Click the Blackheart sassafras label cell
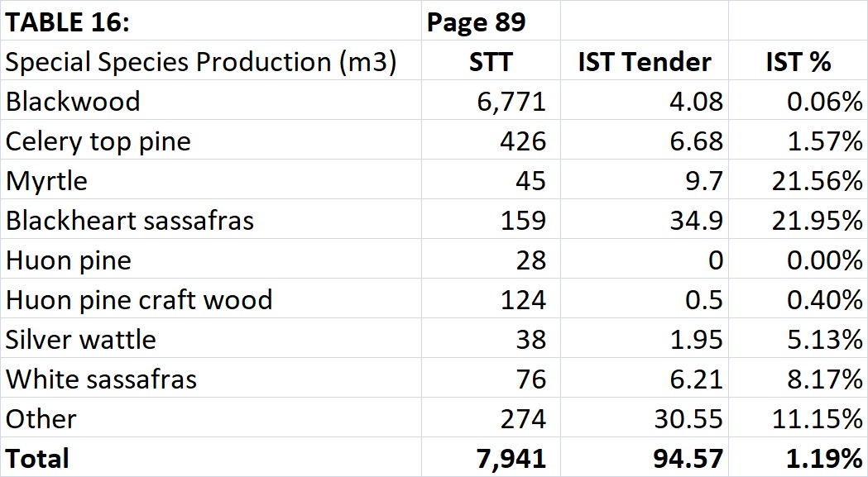The width and height of the screenshot is (868, 477). [x=130, y=221]
